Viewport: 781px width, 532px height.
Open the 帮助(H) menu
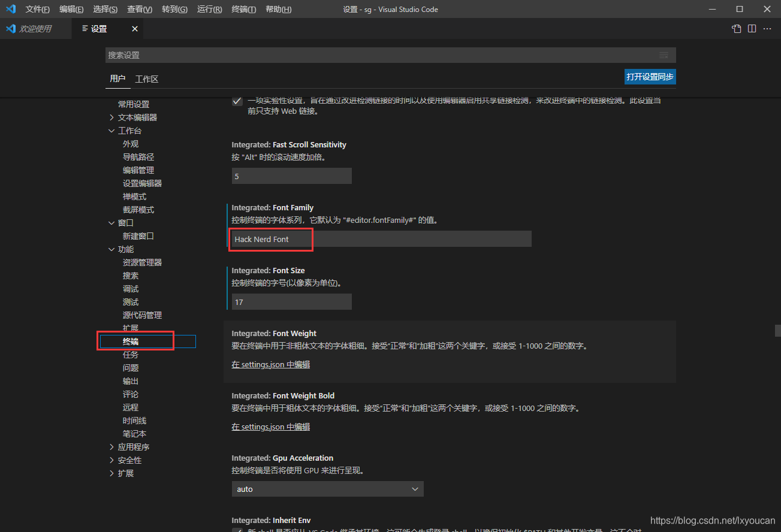[278, 10]
